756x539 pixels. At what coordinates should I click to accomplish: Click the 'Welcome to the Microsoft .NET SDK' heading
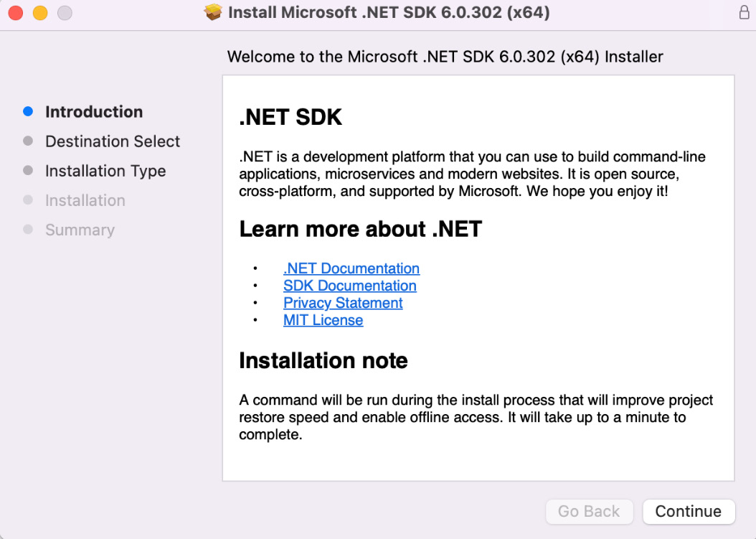[445, 57]
